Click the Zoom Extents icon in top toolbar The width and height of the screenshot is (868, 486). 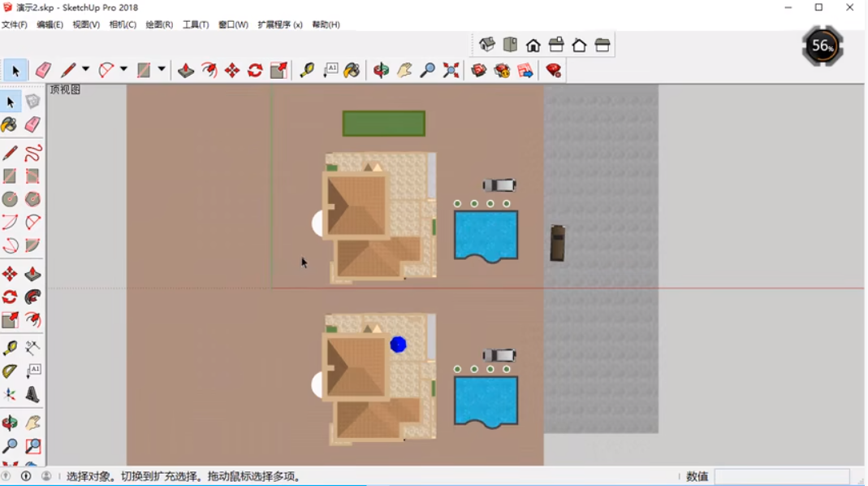(451, 71)
